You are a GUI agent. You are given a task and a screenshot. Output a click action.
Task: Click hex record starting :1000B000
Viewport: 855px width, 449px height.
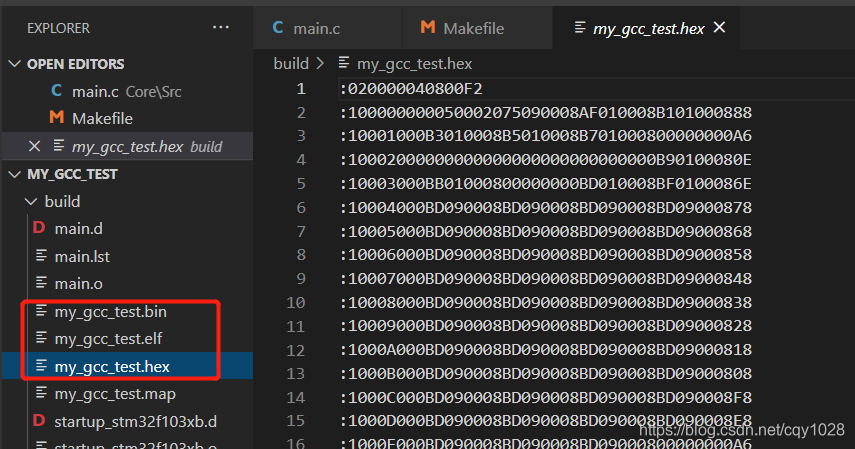click(545, 373)
